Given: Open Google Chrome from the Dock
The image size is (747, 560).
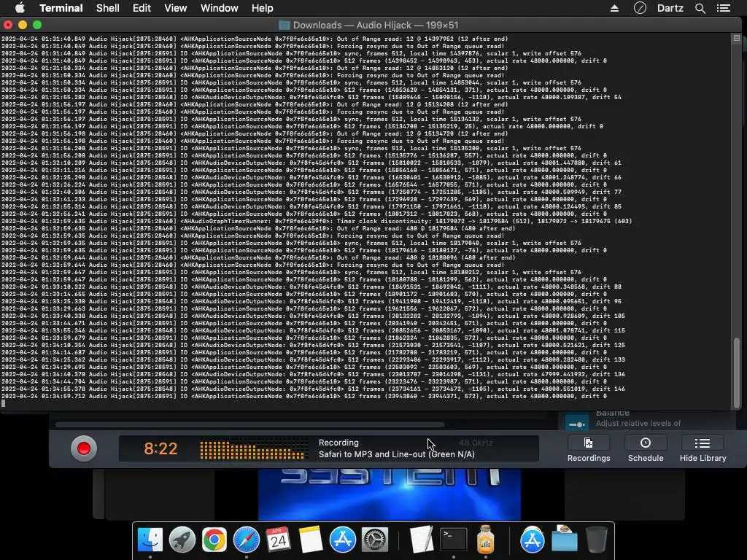Looking at the screenshot, I should pyautogui.click(x=214, y=540).
